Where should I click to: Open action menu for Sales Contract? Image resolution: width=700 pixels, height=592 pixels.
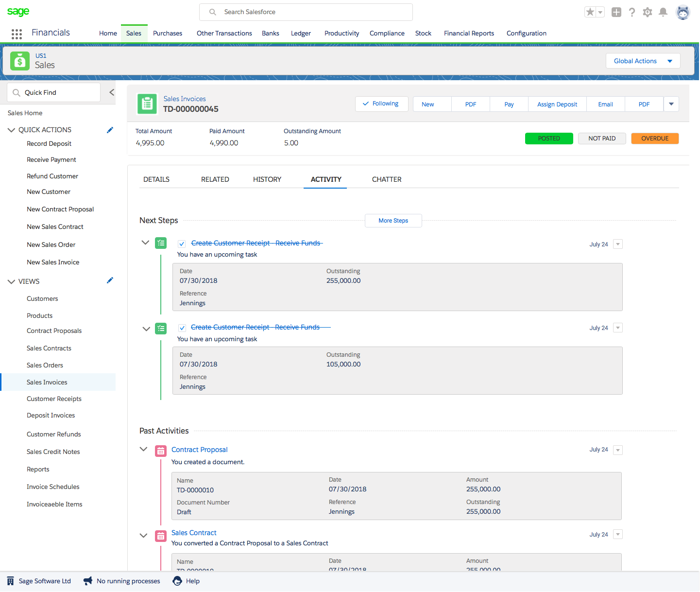point(618,535)
